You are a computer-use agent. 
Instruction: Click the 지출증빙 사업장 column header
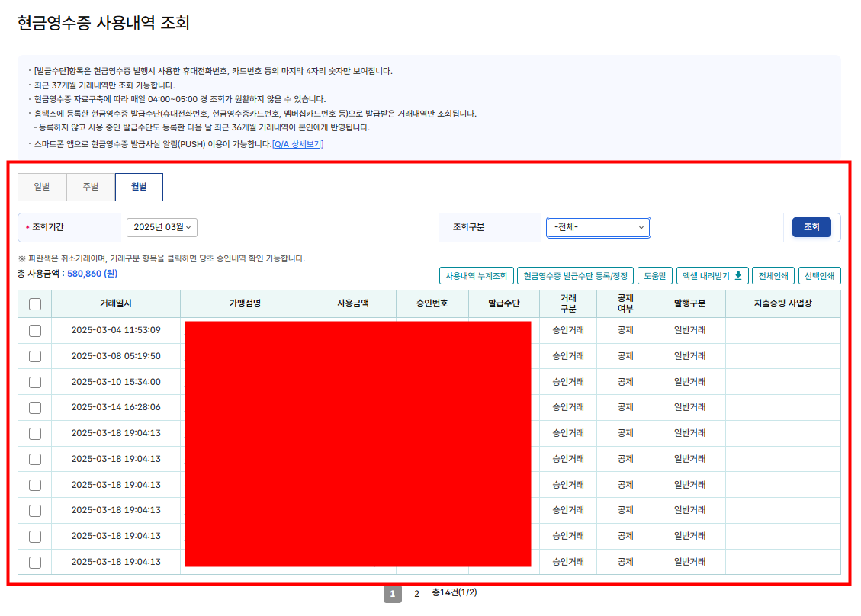(783, 303)
